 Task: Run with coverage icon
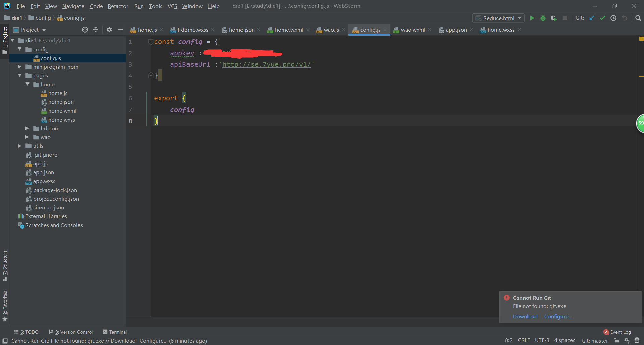pos(554,18)
